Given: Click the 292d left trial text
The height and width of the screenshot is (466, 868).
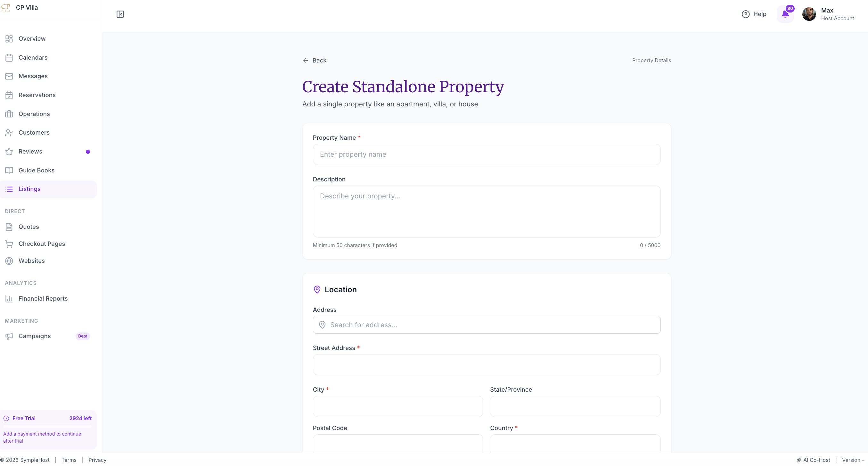Looking at the screenshot, I should [80, 418].
